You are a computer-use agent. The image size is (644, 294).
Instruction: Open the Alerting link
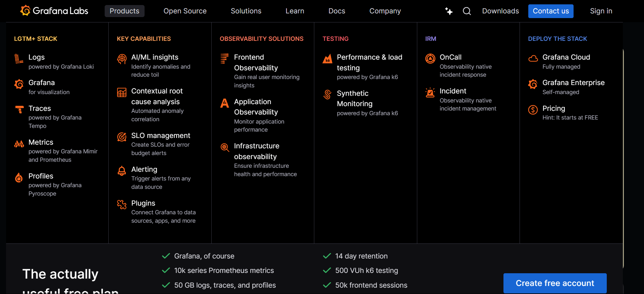(x=144, y=169)
